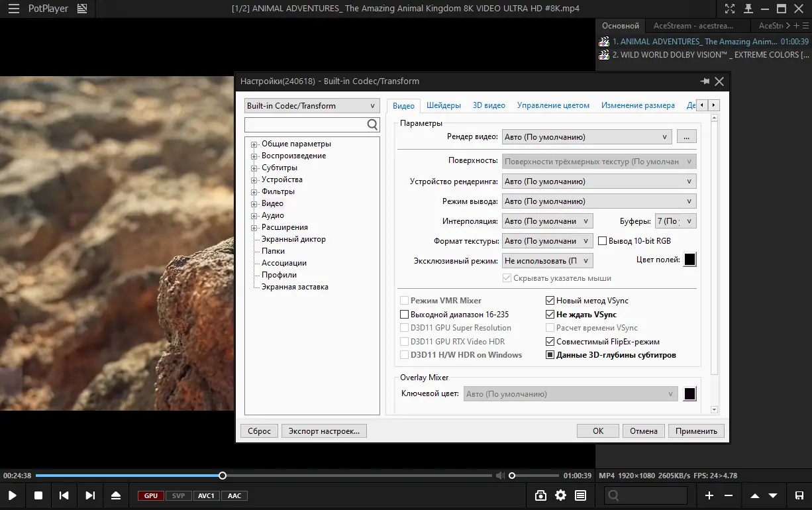Image resolution: width=812 pixels, height=510 pixels.
Task: Click the Eject/open file button
Action: (x=116, y=495)
